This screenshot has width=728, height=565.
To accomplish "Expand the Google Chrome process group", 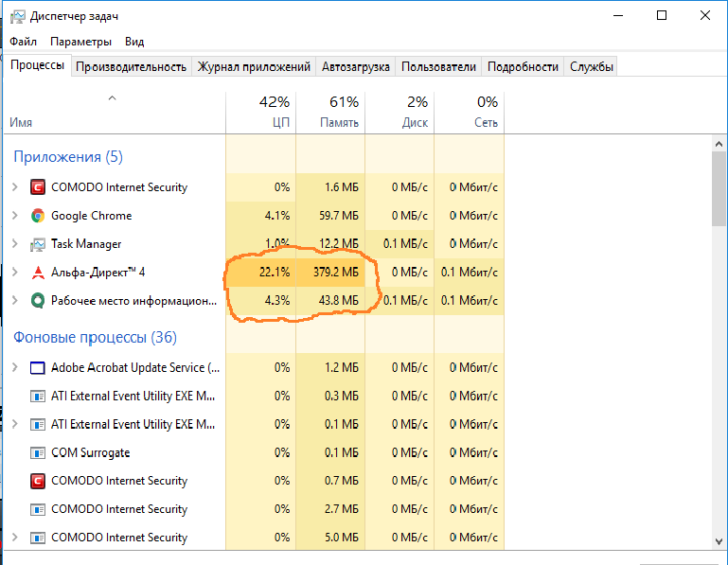I will (14, 216).
